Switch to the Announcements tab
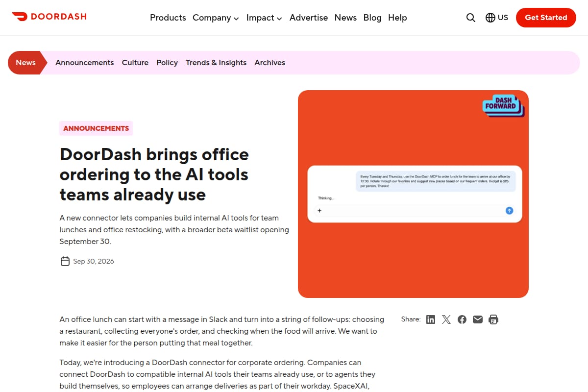Screen dimensions: 588x392 point(84,63)
